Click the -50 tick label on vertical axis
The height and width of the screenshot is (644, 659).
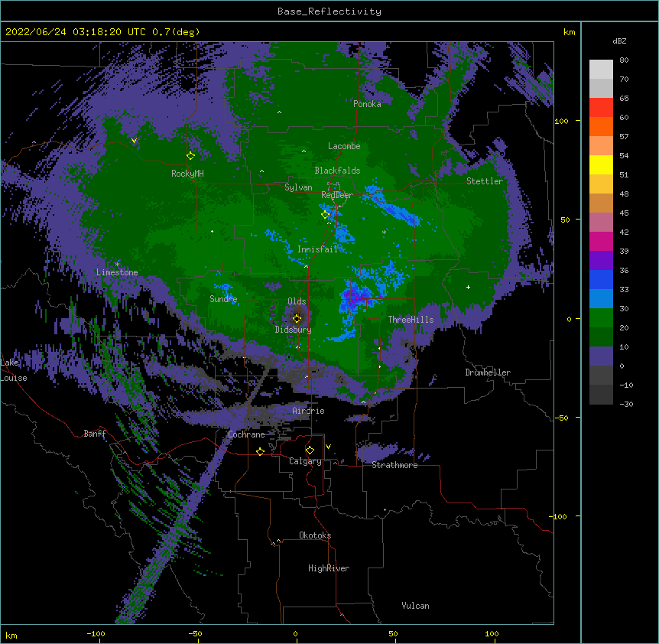click(561, 418)
